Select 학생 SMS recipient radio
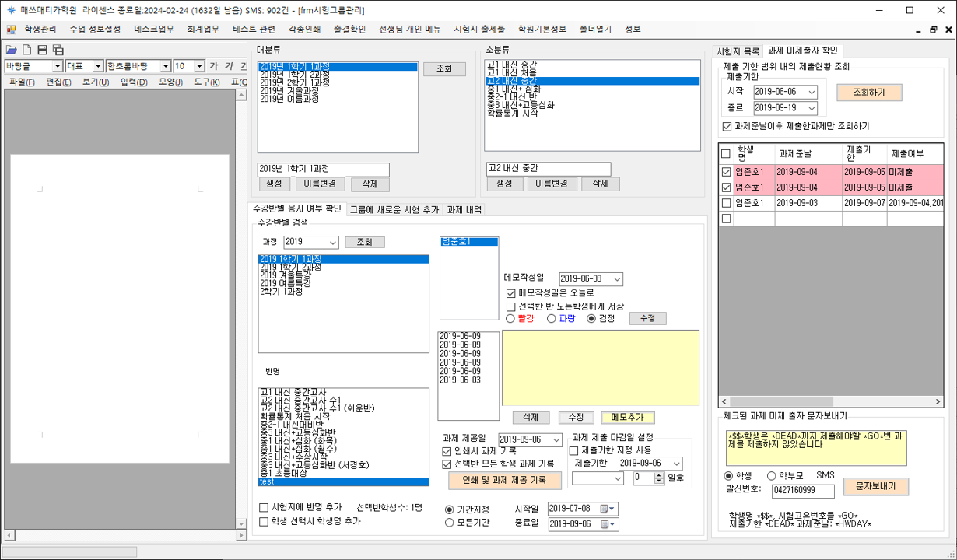Image resolution: width=957 pixels, height=560 pixels. 729,476
